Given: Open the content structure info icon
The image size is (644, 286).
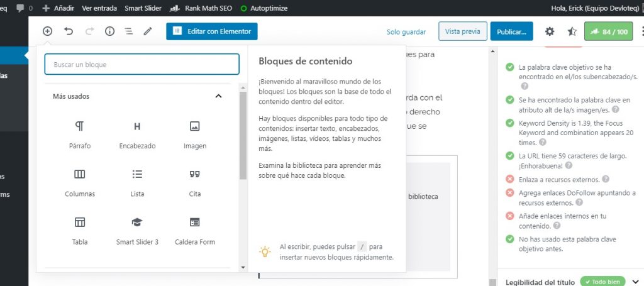Looking at the screenshot, I should point(109,31).
